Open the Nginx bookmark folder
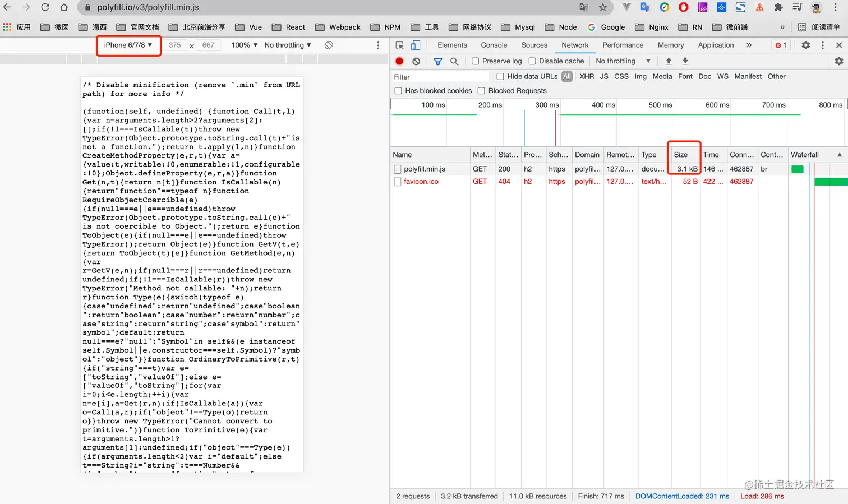The width and height of the screenshot is (848, 504). point(652,27)
